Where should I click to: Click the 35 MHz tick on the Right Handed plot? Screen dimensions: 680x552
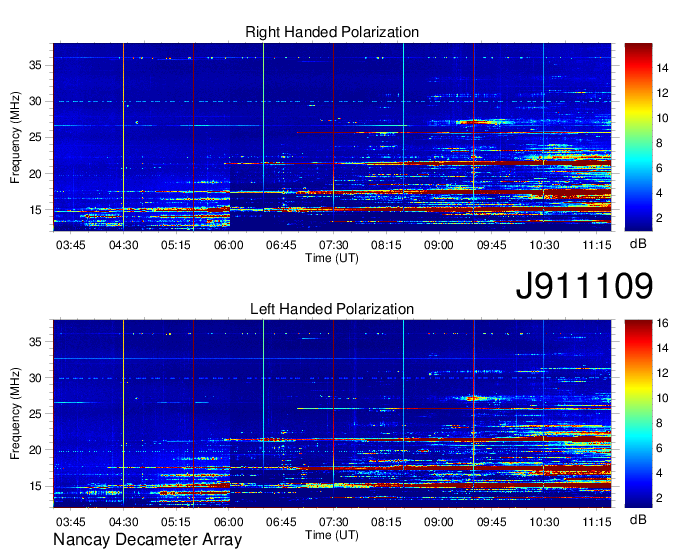coord(35,65)
